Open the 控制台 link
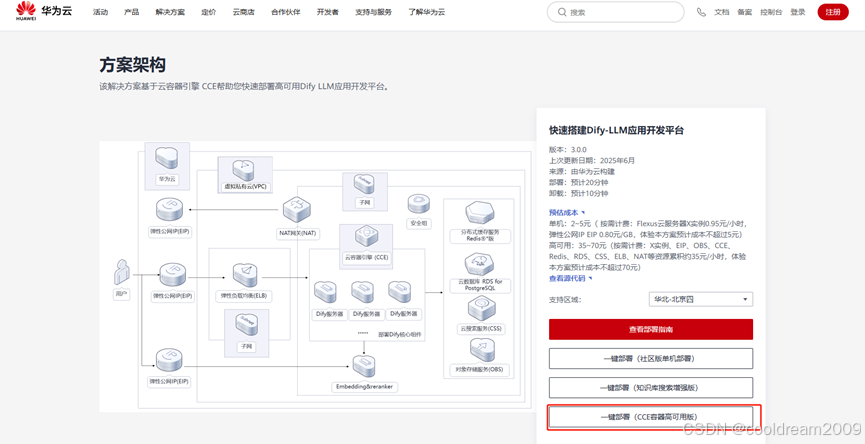Image resolution: width=865 pixels, height=444 pixels. tap(771, 12)
